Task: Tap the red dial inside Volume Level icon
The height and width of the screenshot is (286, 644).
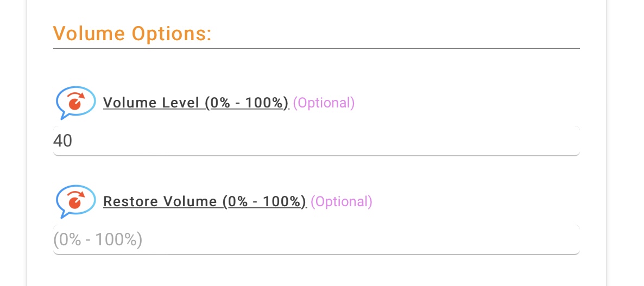Action: point(75,103)
